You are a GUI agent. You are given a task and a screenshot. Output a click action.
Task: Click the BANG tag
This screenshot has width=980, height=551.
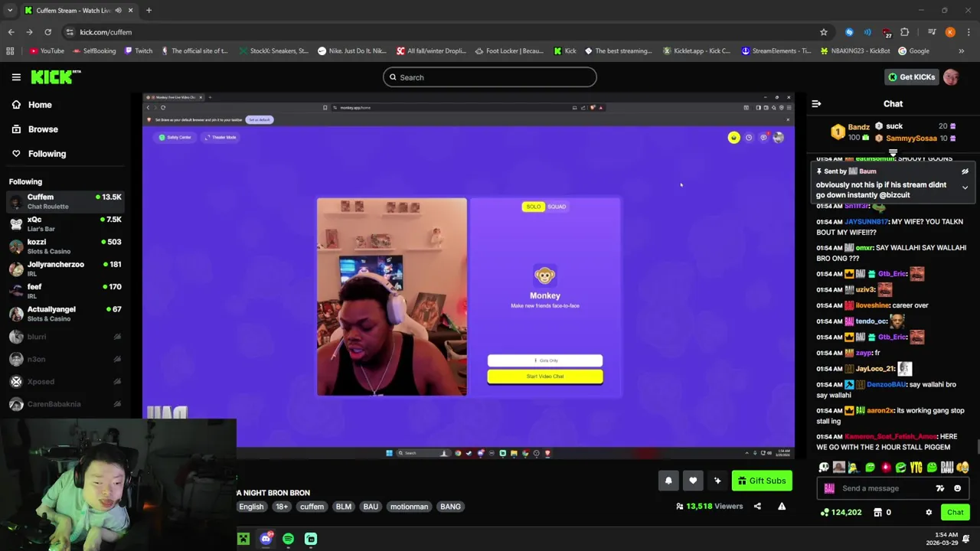(450, 507)
